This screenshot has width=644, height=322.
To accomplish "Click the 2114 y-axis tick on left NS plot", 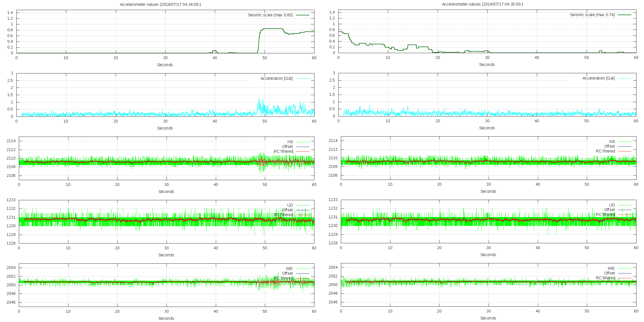I will (x=11, y=141).
